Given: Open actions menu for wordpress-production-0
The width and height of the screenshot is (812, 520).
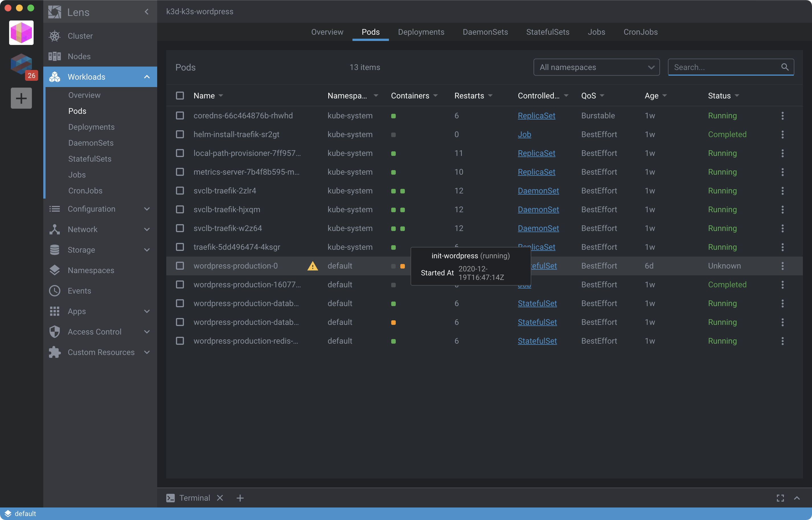Looking at the screenshot, I should pyautogui.click(x=783, y=266).
